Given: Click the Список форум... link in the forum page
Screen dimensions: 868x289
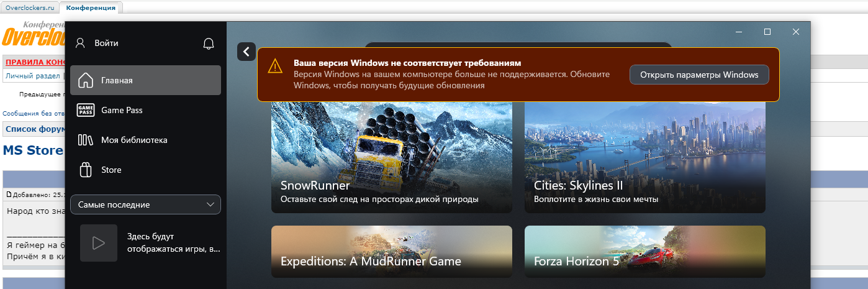Looking at the screenshot, I should click(35, 129).
